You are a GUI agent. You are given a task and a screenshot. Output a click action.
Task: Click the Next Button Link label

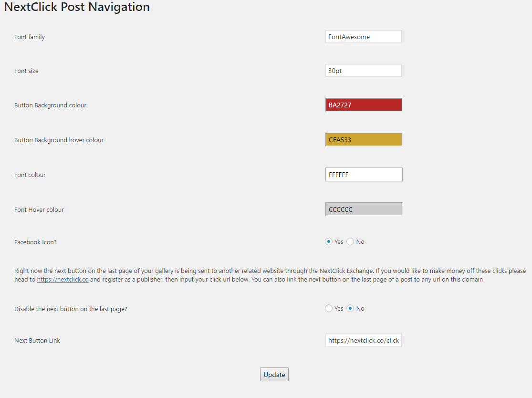(x=37, y=341)
